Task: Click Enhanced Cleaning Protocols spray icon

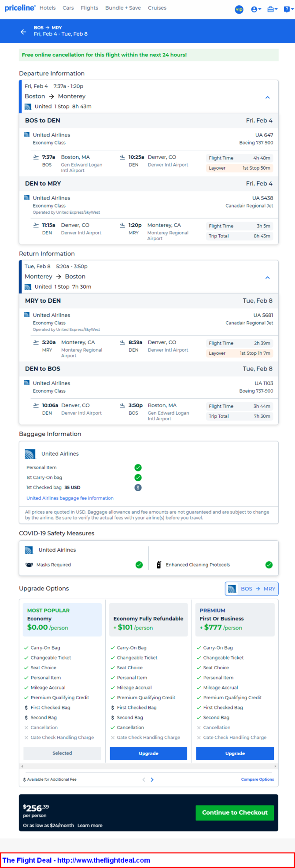Action: tap(159, 565)
